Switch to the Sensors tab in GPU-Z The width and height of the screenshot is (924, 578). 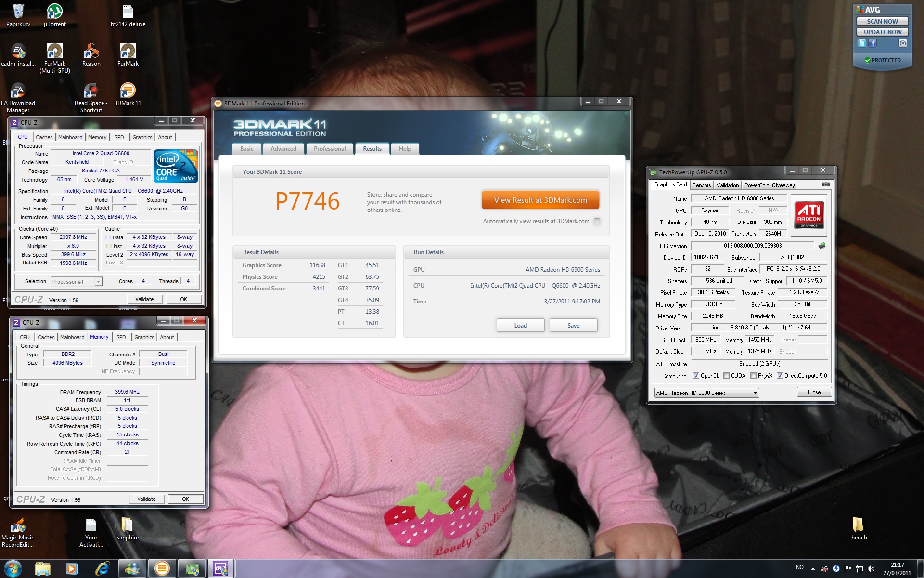pos(701,185)
